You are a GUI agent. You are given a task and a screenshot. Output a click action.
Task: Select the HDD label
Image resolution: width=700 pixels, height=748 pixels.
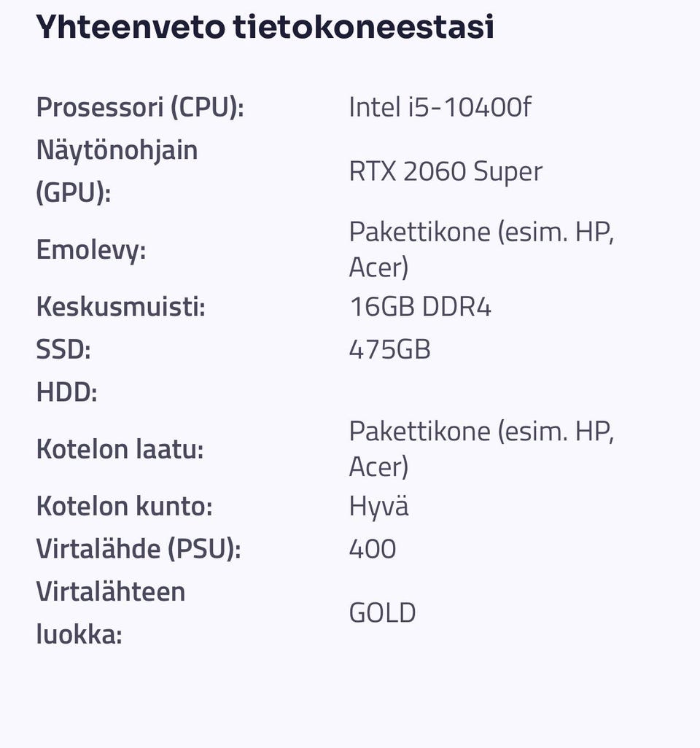click(x=67, y=392)
